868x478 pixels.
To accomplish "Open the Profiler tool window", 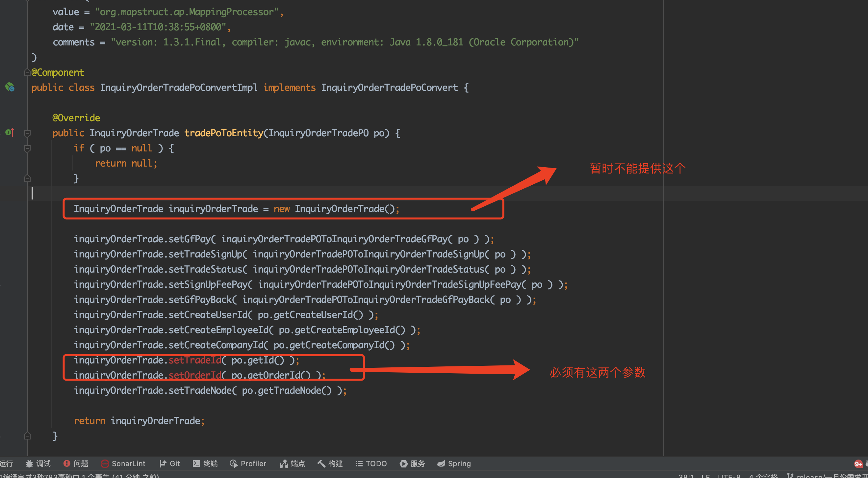I will (248, 464).
